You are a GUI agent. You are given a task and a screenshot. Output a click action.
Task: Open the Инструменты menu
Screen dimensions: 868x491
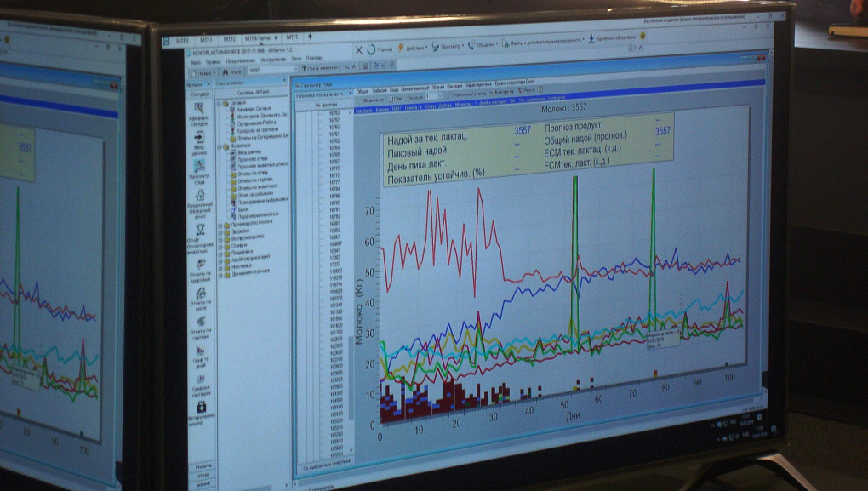273,60
